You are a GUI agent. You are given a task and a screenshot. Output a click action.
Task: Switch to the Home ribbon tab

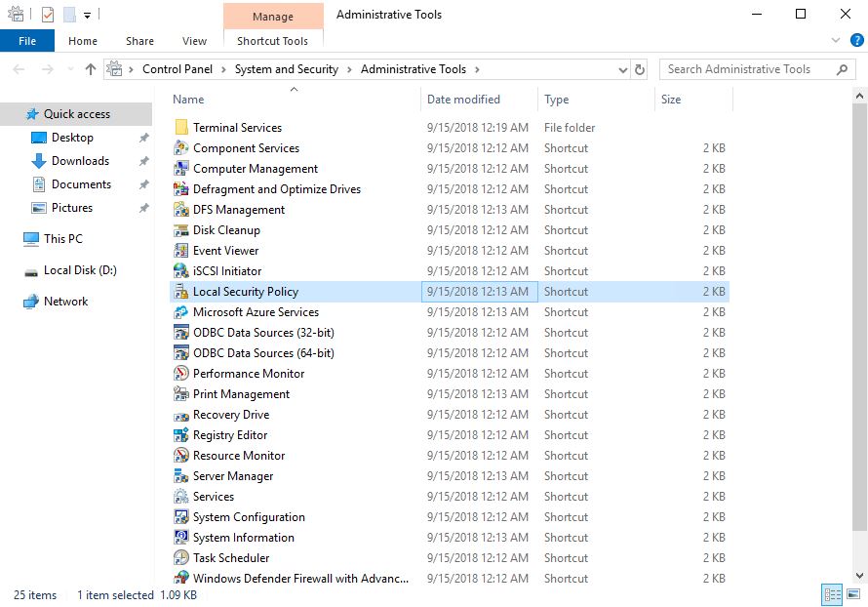tap(83, 41)
